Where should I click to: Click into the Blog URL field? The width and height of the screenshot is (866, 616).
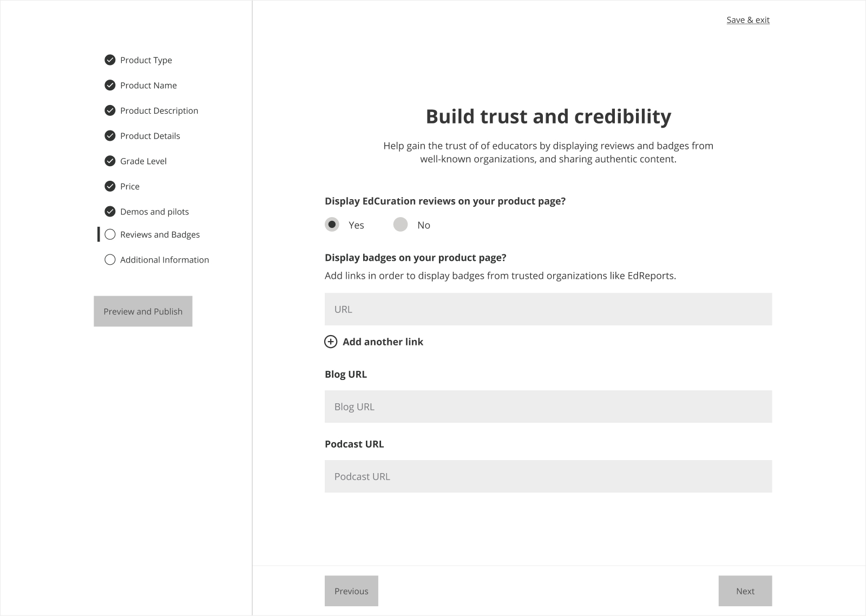(x=548, y=407)
